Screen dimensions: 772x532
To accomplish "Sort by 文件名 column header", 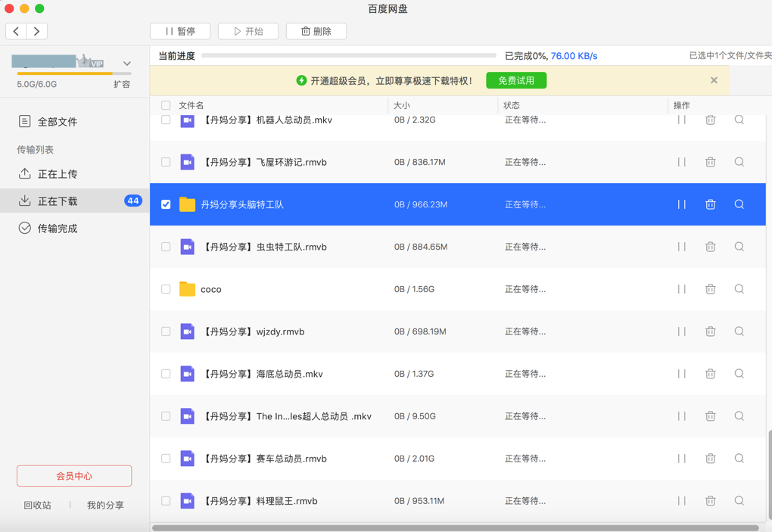I will tap(191, 105).
